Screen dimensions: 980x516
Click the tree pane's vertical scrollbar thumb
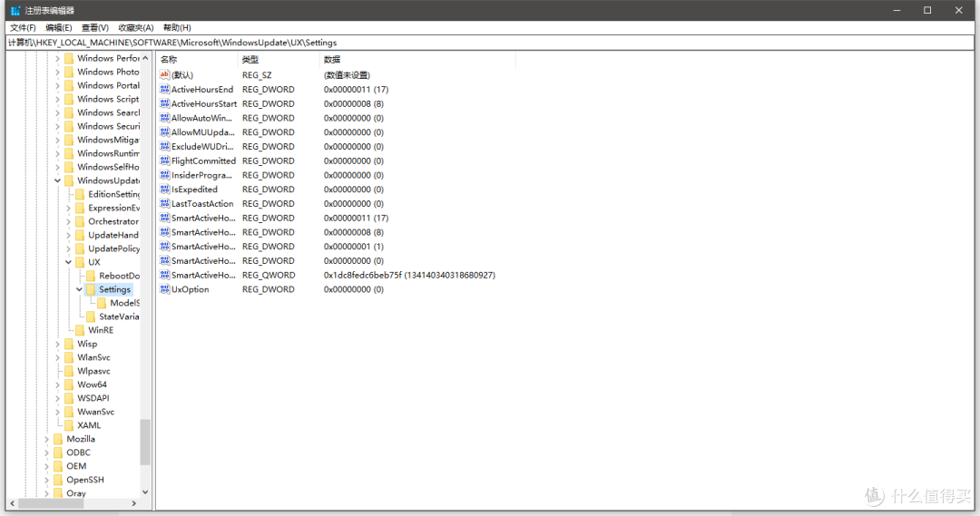[145, 442]
